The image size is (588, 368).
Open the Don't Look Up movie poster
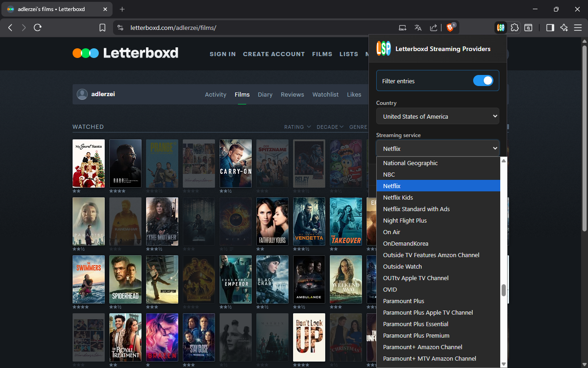[x=309, y=337]
